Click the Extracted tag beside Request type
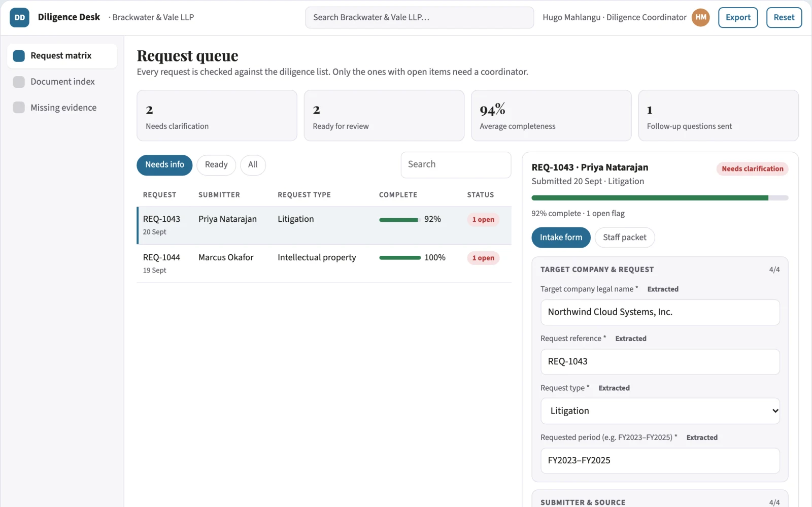 coord(614,388)
